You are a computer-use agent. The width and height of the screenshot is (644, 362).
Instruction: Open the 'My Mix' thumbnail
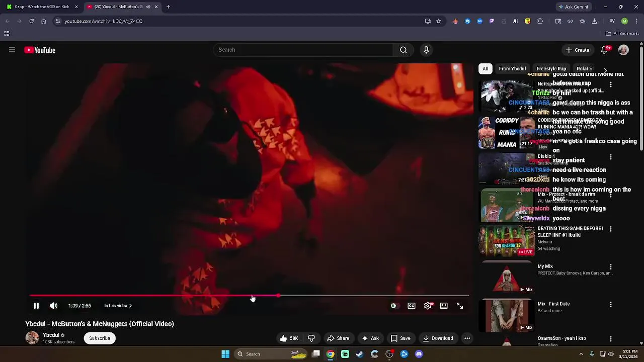click(x=507, y=278)
